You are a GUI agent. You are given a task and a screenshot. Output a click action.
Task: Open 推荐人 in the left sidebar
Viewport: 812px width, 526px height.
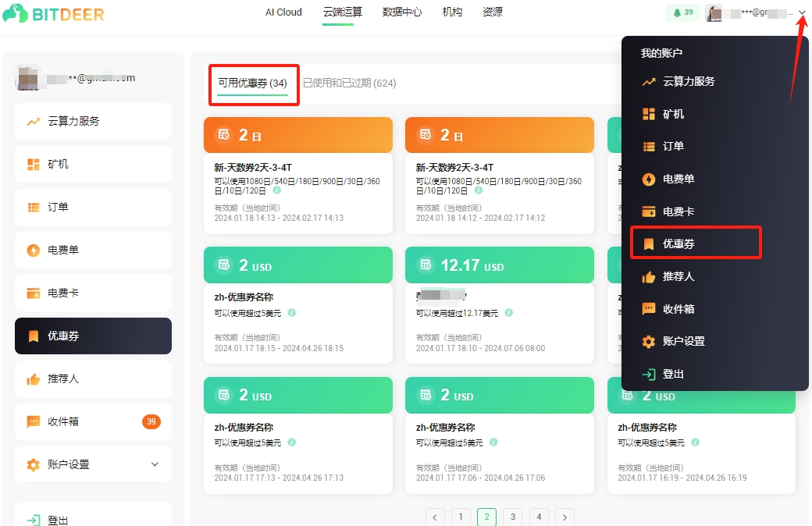93,379
